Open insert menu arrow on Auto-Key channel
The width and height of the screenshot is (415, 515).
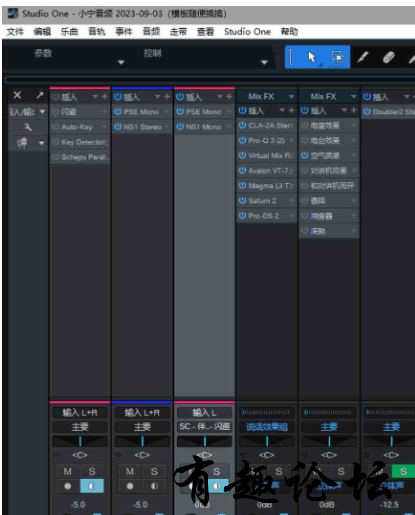(x=95, y=97)
